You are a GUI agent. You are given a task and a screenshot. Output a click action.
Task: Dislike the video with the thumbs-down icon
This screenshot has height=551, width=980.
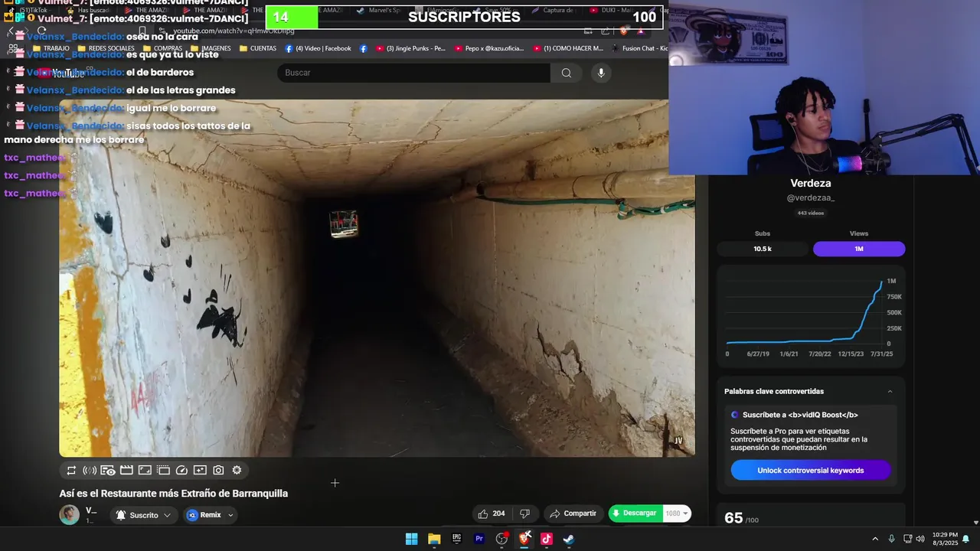click(524, 514)
